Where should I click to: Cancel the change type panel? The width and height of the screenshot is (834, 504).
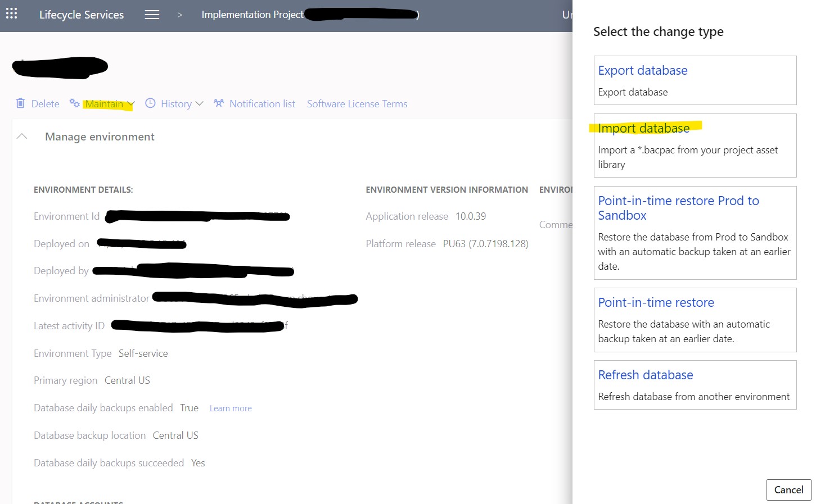coord(788,490)
